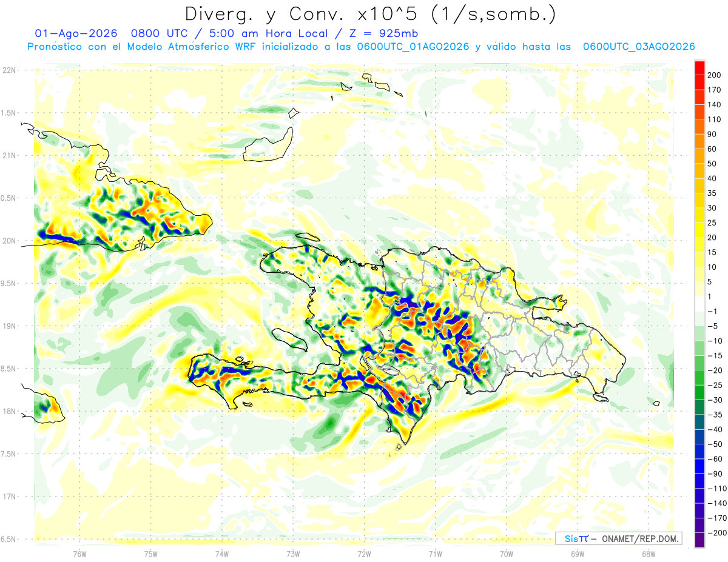The width and height of the screenshot is (728, 562).
Task: Click the '17N' latitude label
Action: pyautogui.click(x=9, y=497)
